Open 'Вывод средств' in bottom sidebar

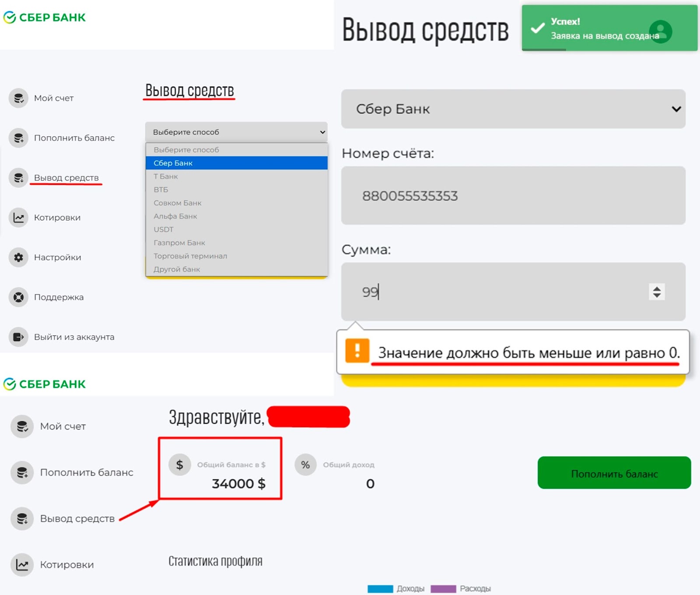click(77, 519)
